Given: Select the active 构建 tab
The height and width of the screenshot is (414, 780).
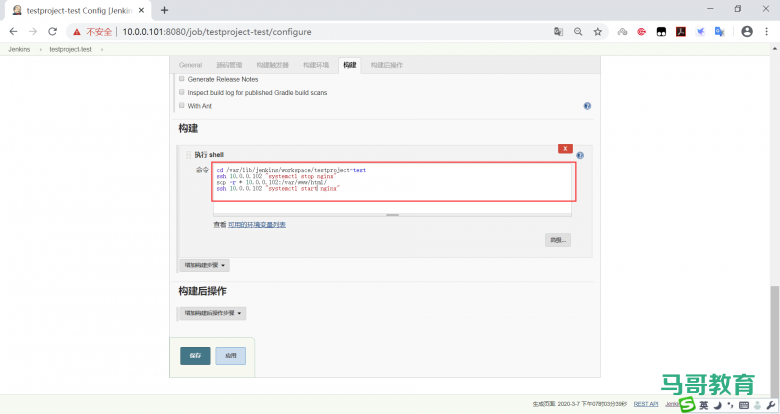Looking at the screenshot, I should 350,65.
